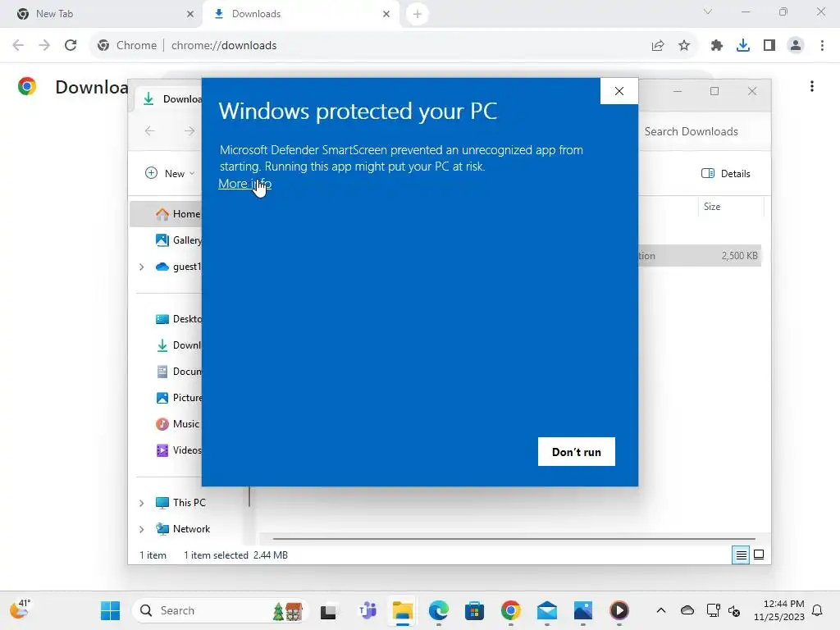Open Chrome tab search chevron
Screen dimensions: 840x630
[x=708, y=11]
